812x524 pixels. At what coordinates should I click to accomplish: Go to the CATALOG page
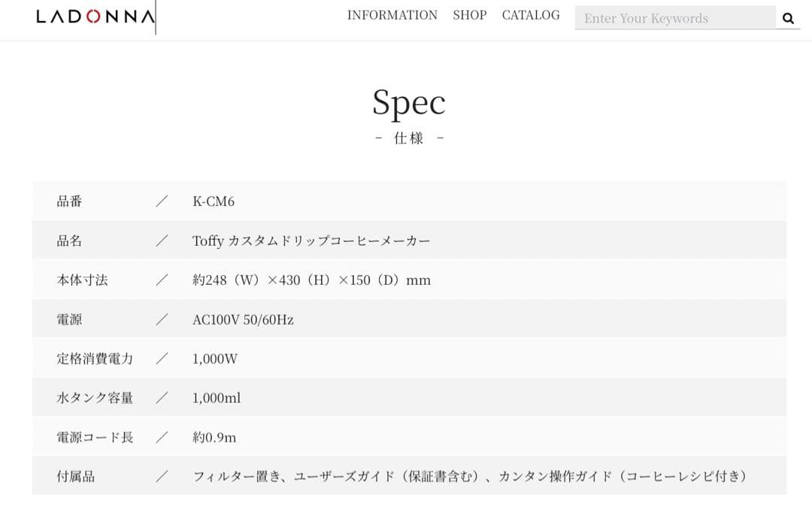point(531,15)
